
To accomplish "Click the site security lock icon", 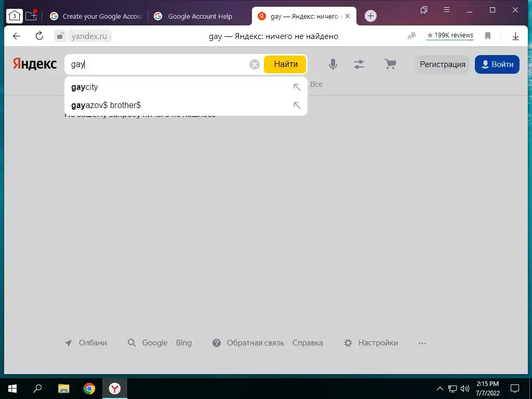I will tap(60, 36).
